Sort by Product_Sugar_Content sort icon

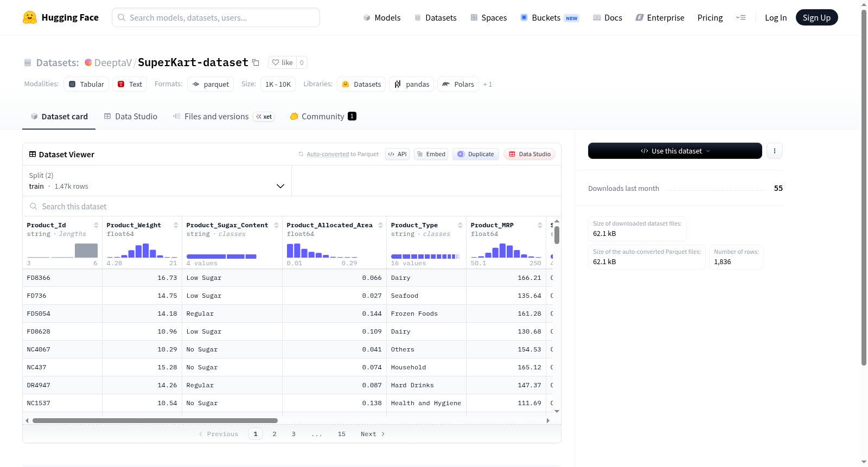[x=276, y=225]
